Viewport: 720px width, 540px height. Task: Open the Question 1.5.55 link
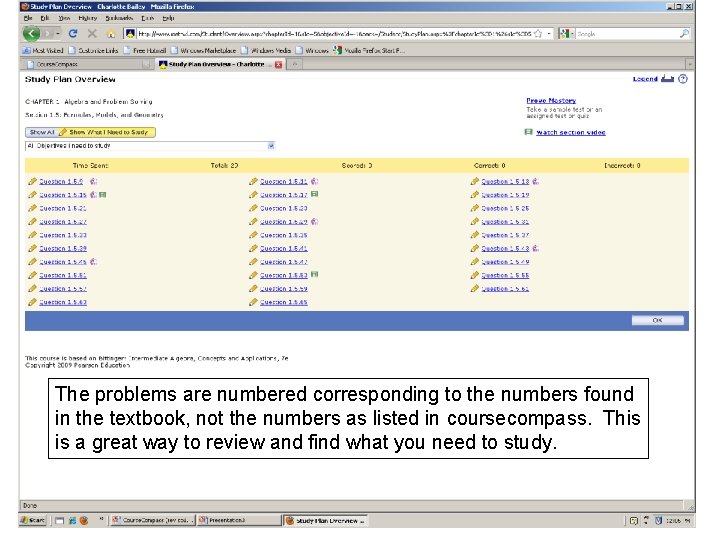coord(505,275)
